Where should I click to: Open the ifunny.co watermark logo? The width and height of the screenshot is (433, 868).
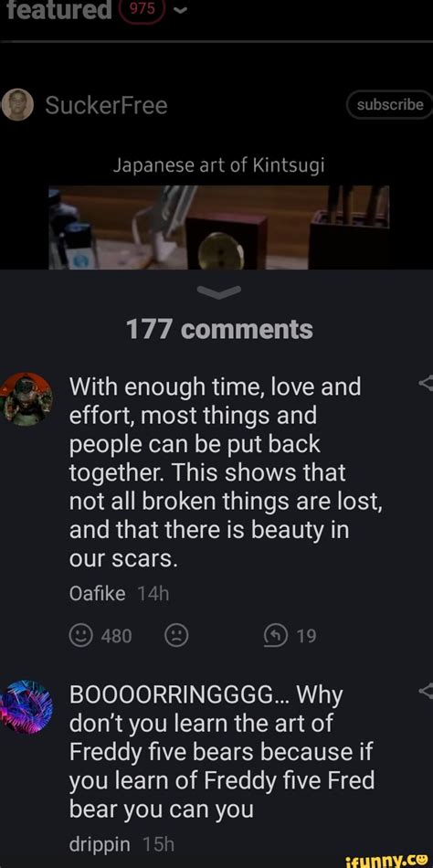tap(387, 861)
